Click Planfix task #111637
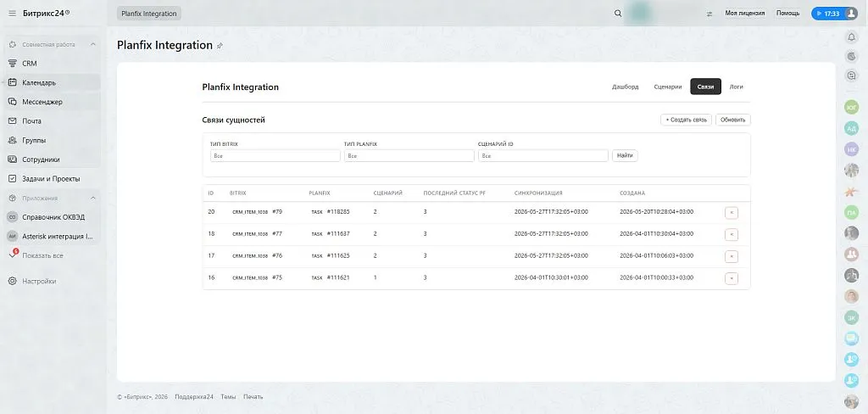868x414 pixels. point(337,234)
